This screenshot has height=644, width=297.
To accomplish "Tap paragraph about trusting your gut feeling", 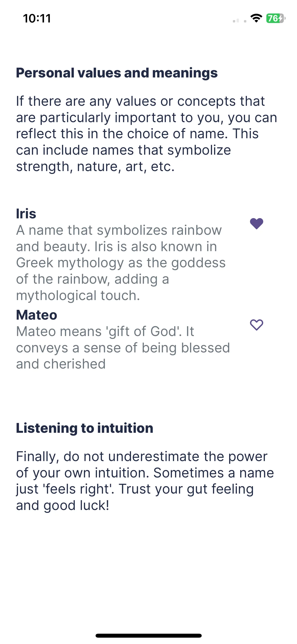I will coord(145,481).
